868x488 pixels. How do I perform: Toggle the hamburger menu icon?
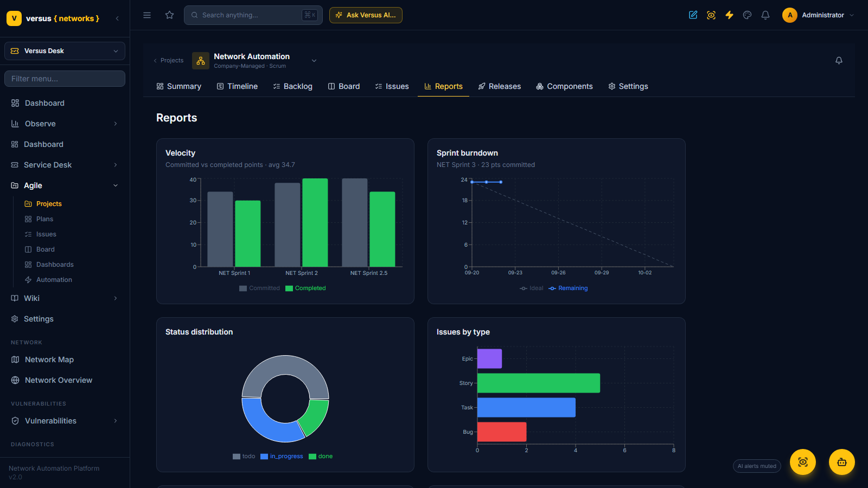[x=147, y=15]
